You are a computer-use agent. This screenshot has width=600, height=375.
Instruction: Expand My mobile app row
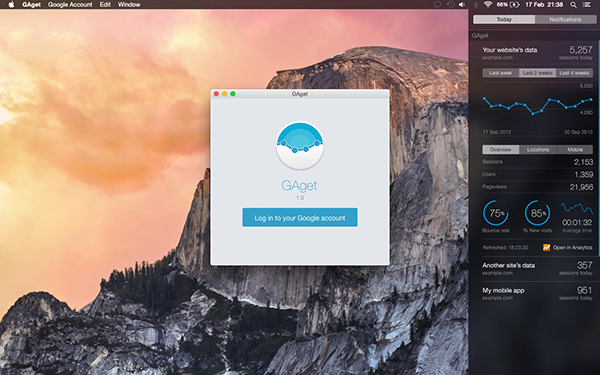pos(537,293)
